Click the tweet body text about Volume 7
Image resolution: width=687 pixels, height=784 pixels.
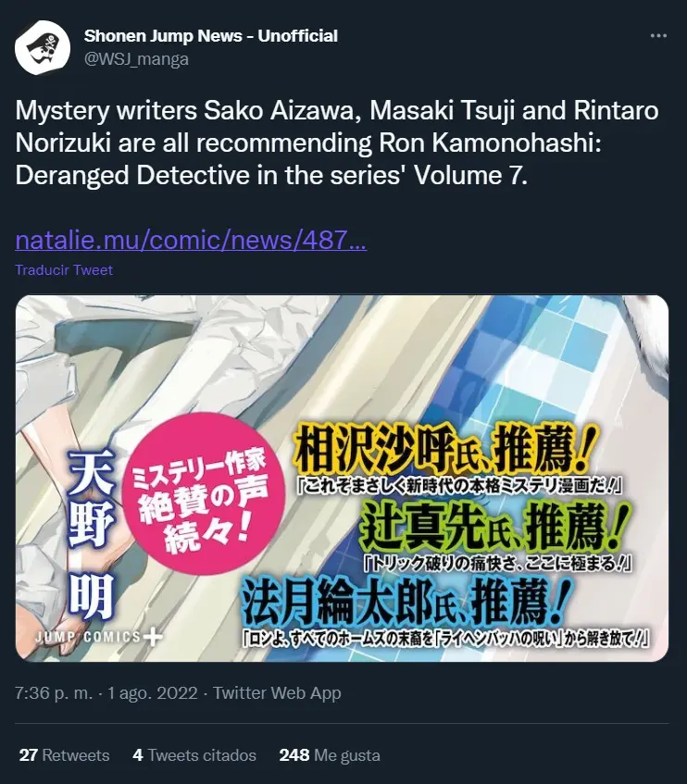click(337, 143)
